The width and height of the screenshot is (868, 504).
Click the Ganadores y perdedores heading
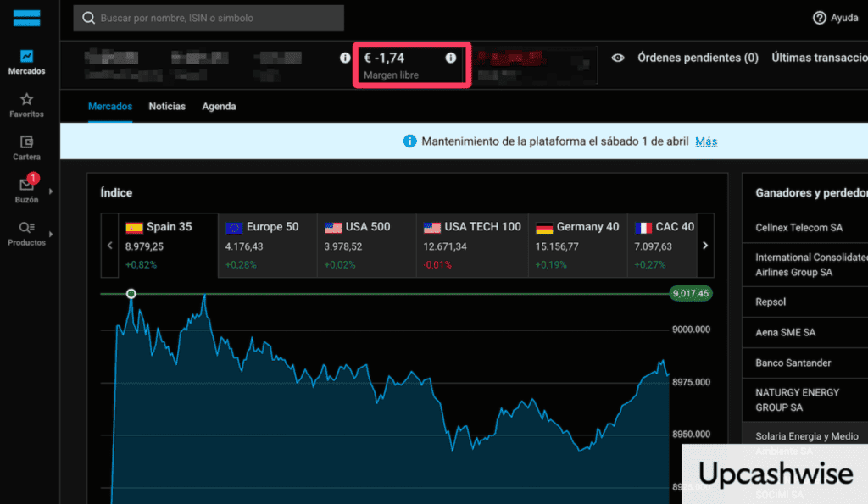(811, 193)
